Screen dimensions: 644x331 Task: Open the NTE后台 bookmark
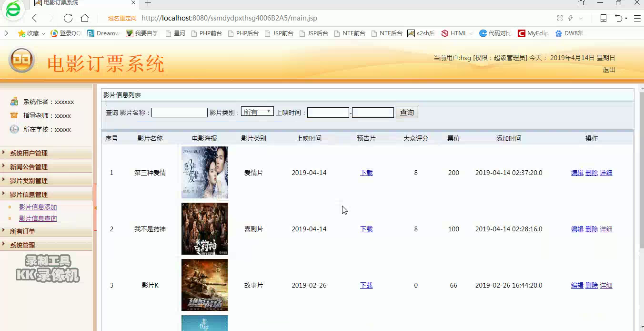(x=387, y=33)
